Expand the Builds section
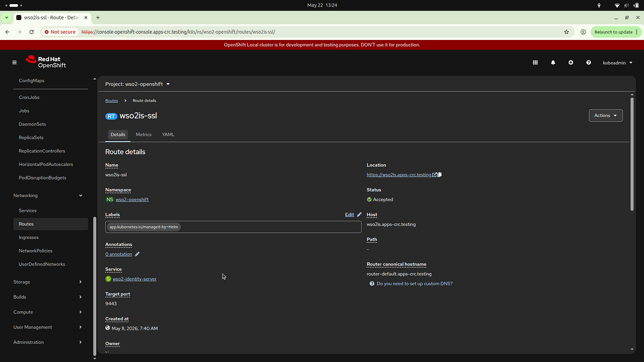Image resolution: width=644 pixels, height=362 pixels. coord(48,297)
